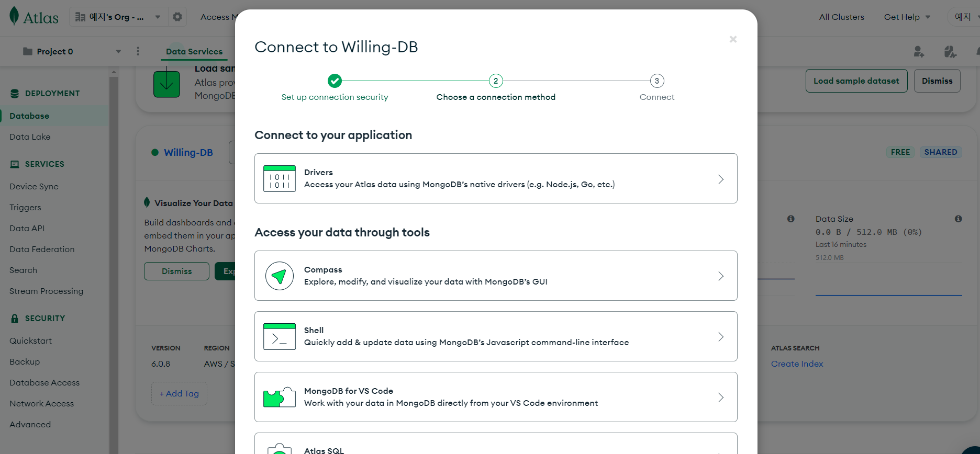
Task: Click the green load sample download icon
Action: [x=166, y=84]
